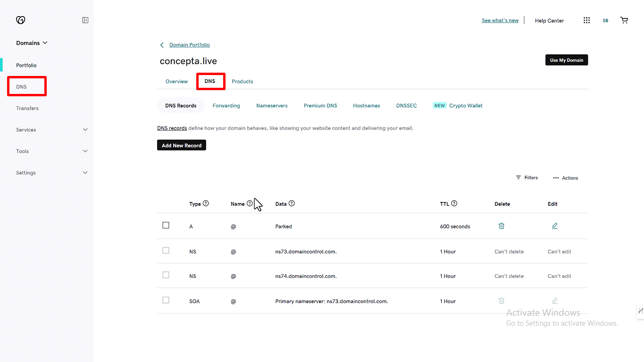Open the Help Center link
The image size is (644, 362).
click(x=549, y=21)
